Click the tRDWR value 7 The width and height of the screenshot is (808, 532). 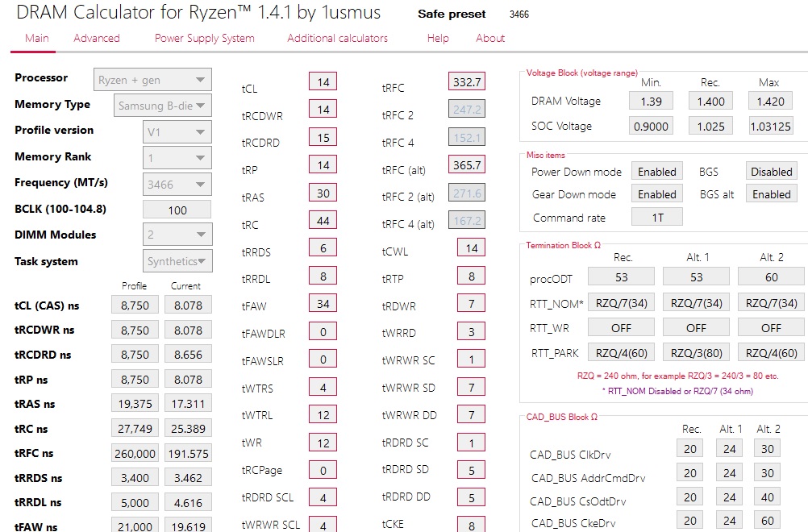[472, 304]
